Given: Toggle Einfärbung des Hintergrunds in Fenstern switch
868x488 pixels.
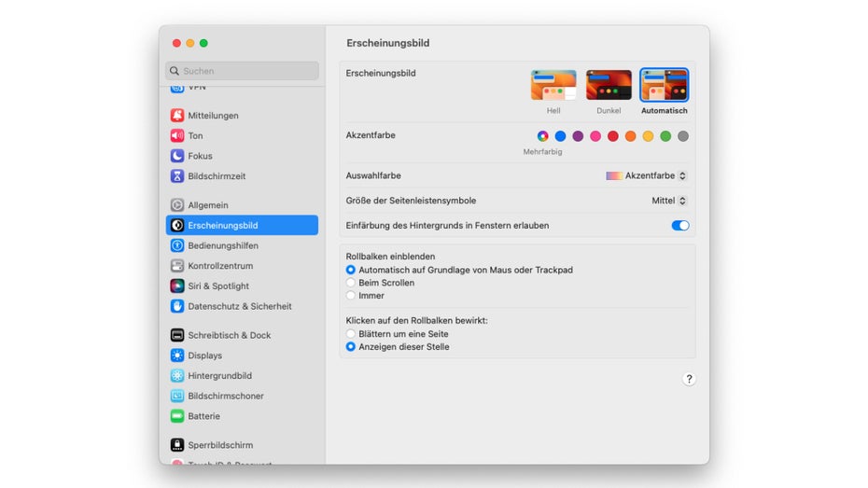Looking at the screenshot, I should pos(679,226).
